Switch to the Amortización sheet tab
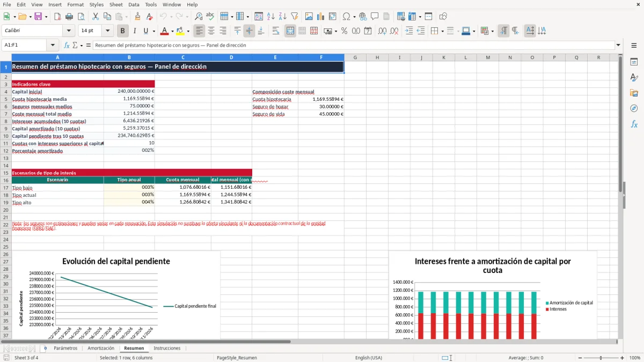This screenshot has height=362, width=644. coord(101,348)
